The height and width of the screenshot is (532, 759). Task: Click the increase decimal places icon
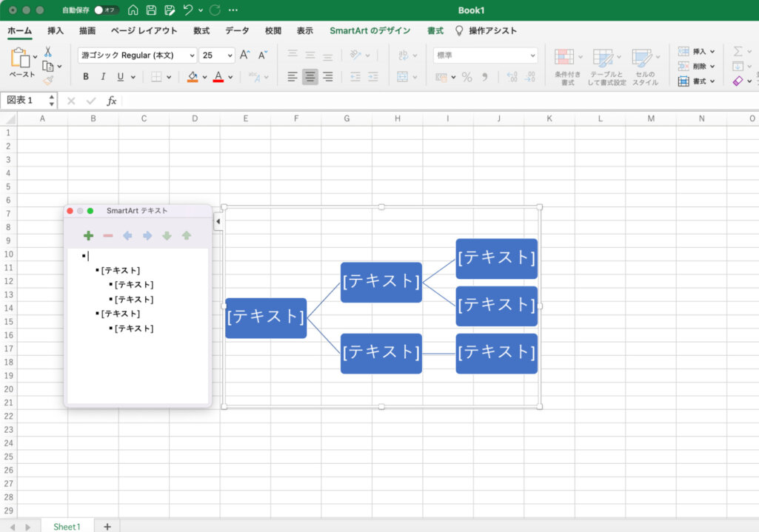512,77
